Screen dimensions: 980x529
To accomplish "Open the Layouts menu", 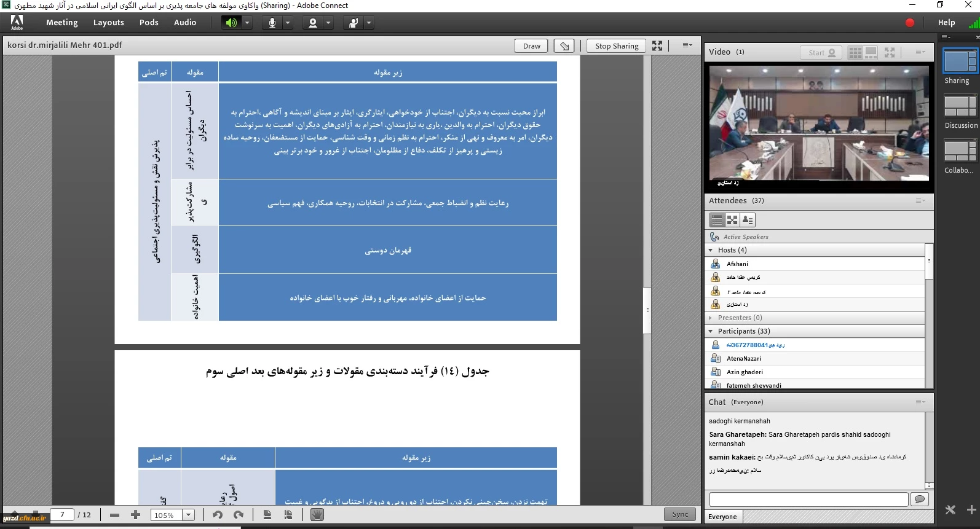I will pos(108,23).
